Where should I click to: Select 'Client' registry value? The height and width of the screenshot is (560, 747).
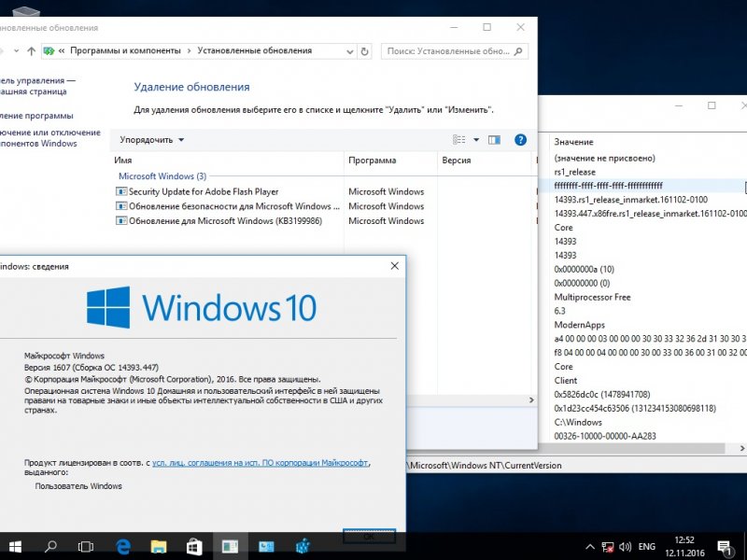tap(566, 381)
